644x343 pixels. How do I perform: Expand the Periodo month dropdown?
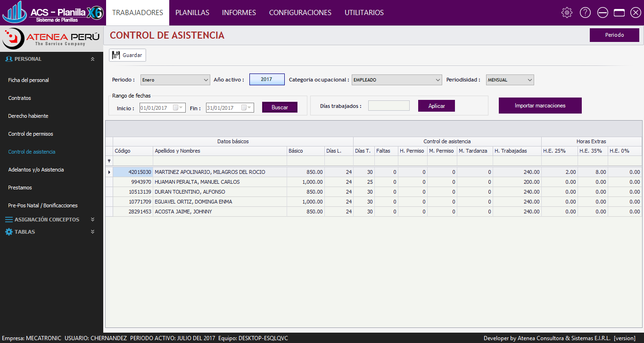tap(206, 80)
